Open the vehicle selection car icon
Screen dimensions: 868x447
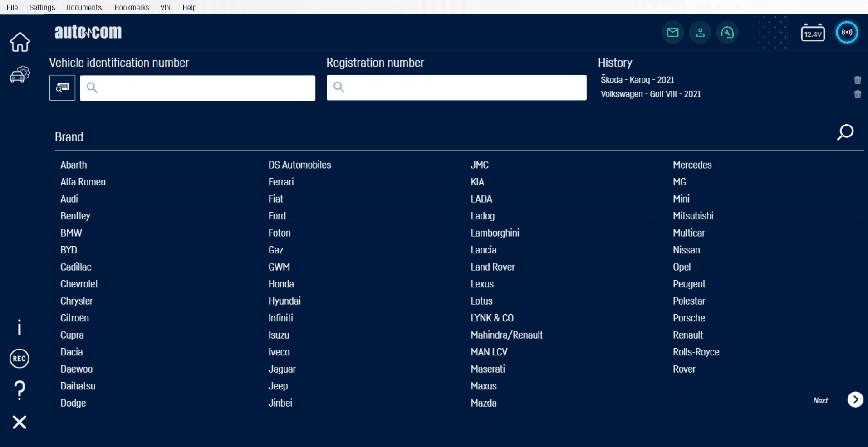pyautogui.click(x=20, y=74)
